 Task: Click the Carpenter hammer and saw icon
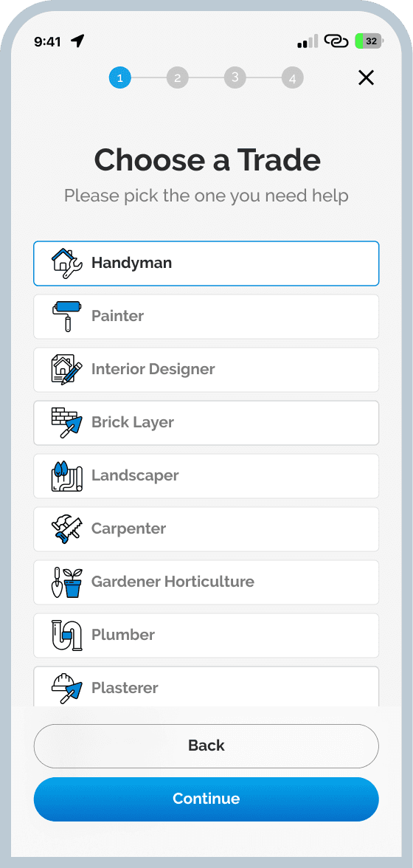[67, 528]
